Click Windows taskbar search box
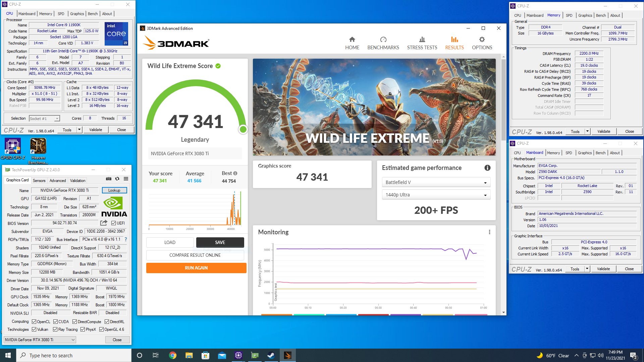Screen dimensions: 644x362 [74, 355]
